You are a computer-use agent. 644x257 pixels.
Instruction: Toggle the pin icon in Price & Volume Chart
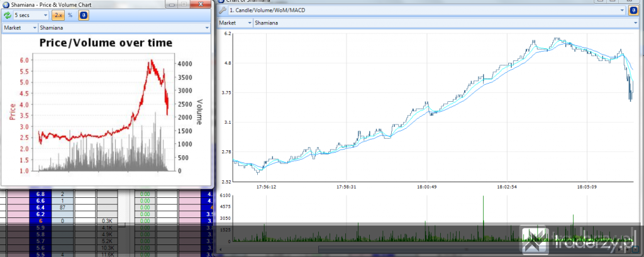[84, 15]
